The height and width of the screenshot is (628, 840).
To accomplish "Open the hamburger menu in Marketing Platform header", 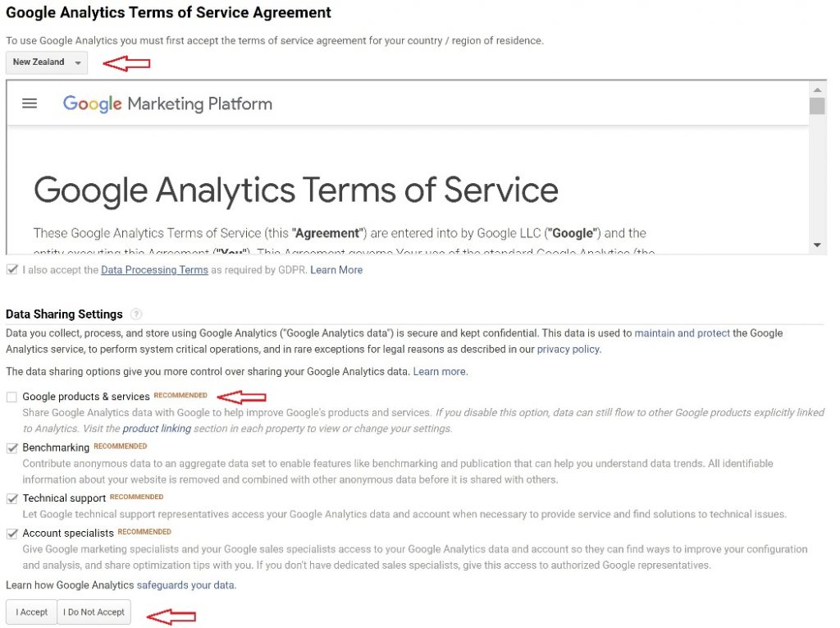I will click(30, 103).
